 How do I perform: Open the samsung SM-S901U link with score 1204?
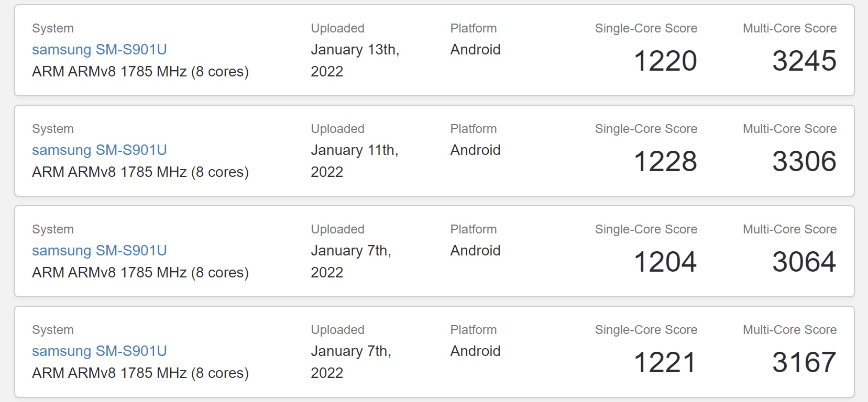pos(100,251)
